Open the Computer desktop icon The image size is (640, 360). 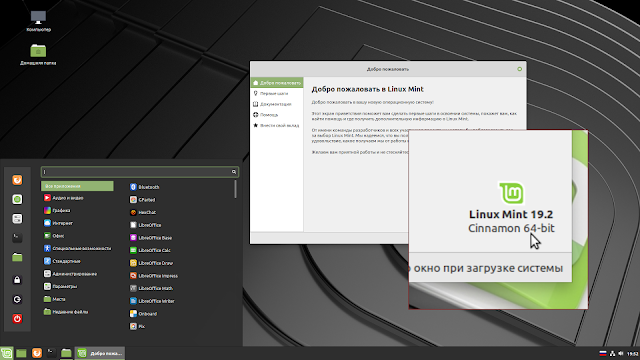38,21
